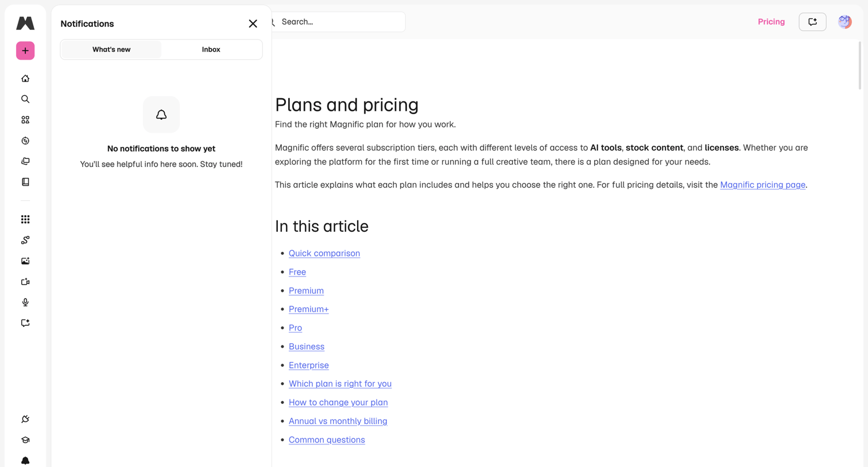Open the AI image generator icon
This screenshot has width=868, height=467.
pos(25,261)
